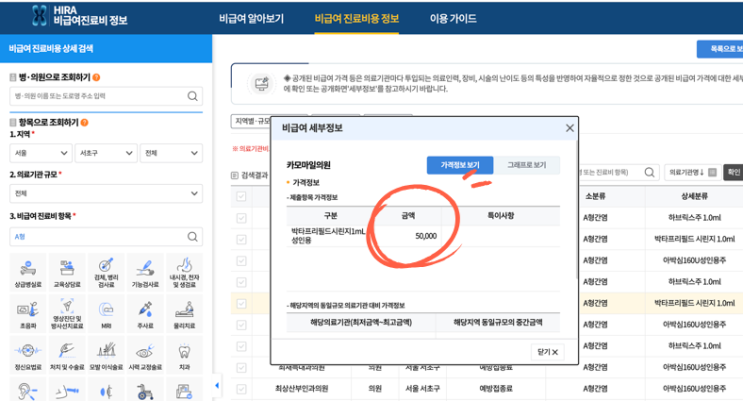743x401 pixels.
Task: Open the third region dropdown 전체
Action: [x=171, y=153]
